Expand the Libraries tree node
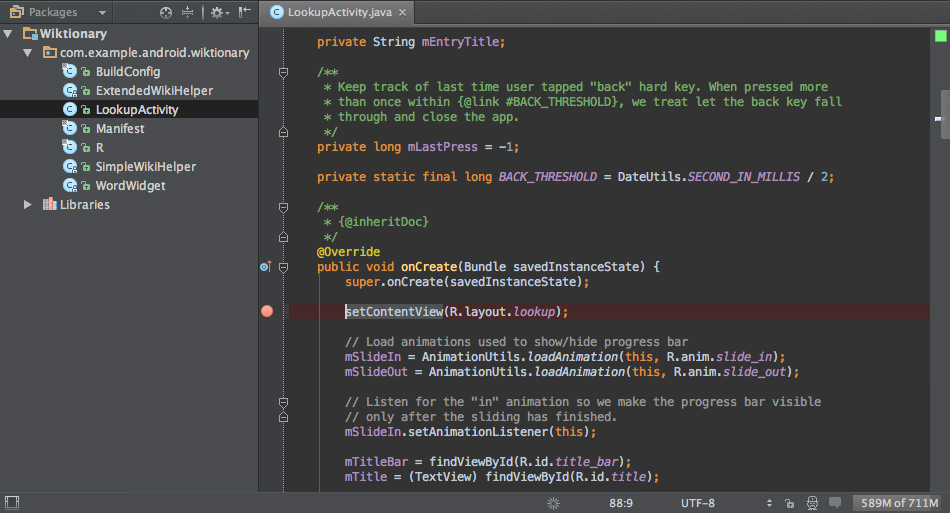 (x=27, y=205)
